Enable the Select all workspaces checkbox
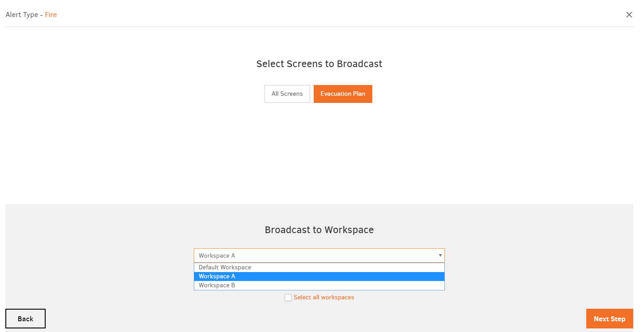The width and height of the screenshot is (644, 332). (x=288, y=297)
